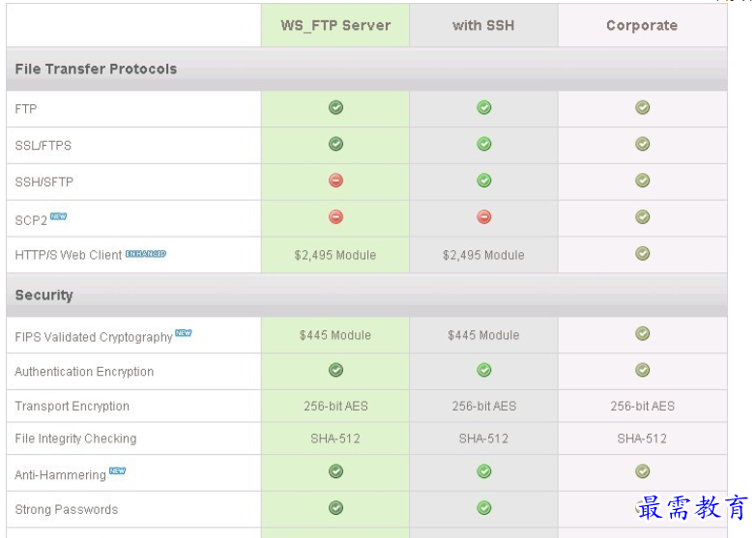The image size is (756, 538).
Task: Click Authentication Encryption check under WS_FTP Server
Action: pos(335,370)
